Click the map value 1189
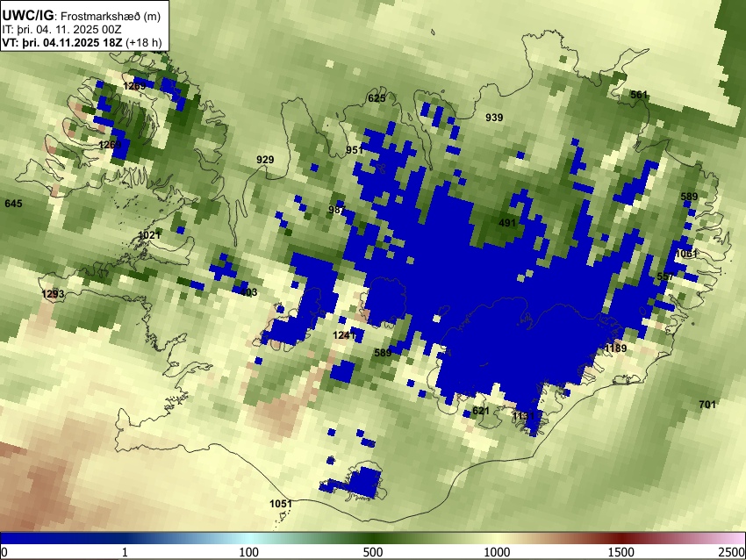This screenshot has height=560, width=746. 615,348
